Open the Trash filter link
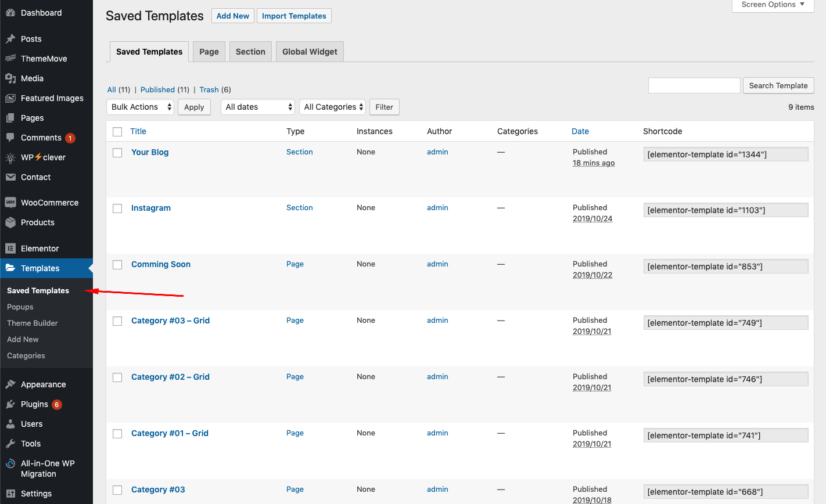Image resolution: width=826 pixels, height=504 pixels. pos(209,89)
